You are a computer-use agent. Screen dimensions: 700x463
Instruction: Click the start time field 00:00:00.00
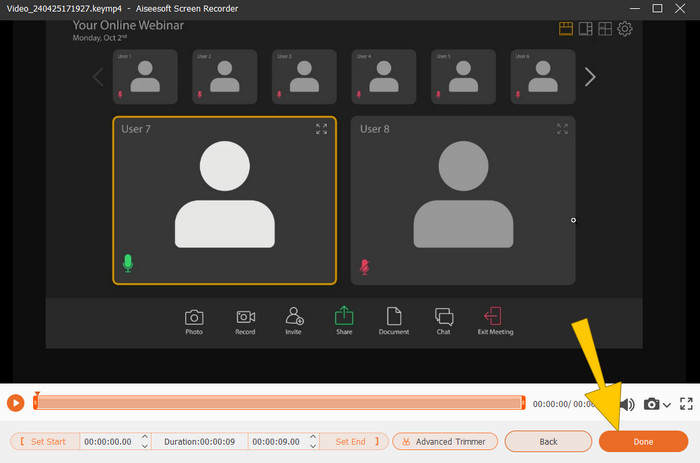coord(108,442)
